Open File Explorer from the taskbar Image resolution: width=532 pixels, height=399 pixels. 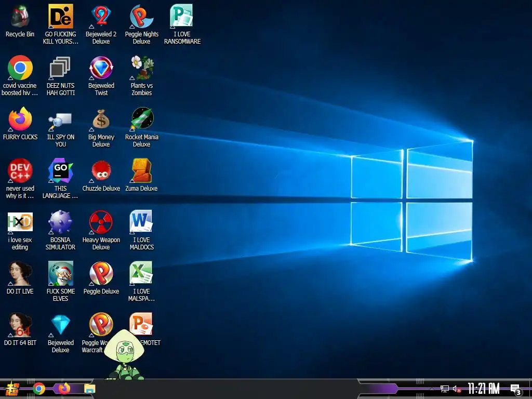tap(89, 389)
